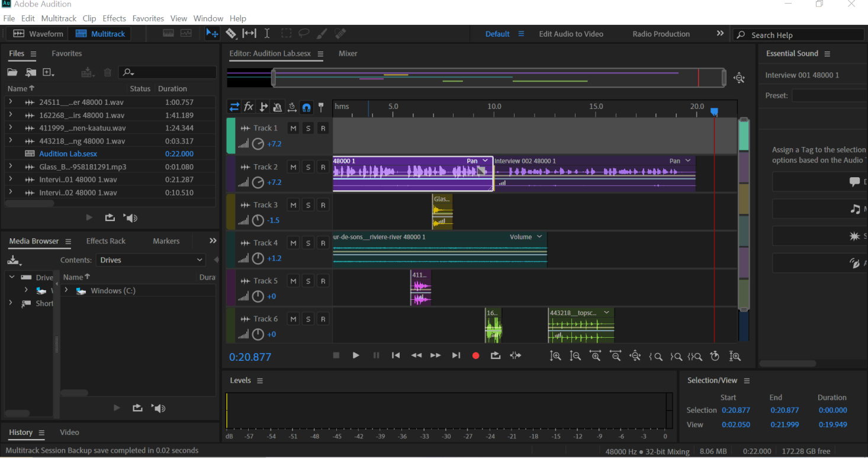Arm Track 6 for record

[x=323, y=319]
